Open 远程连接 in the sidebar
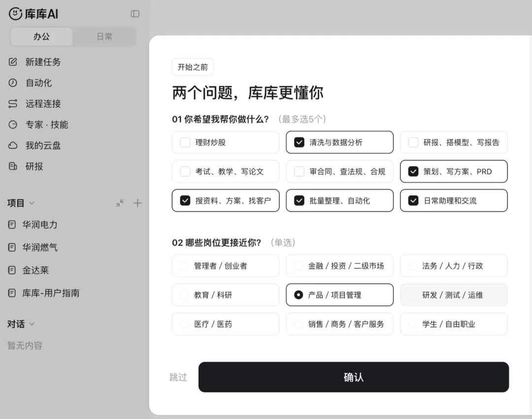This screenshot has width=532, height=419. [43, 104]
